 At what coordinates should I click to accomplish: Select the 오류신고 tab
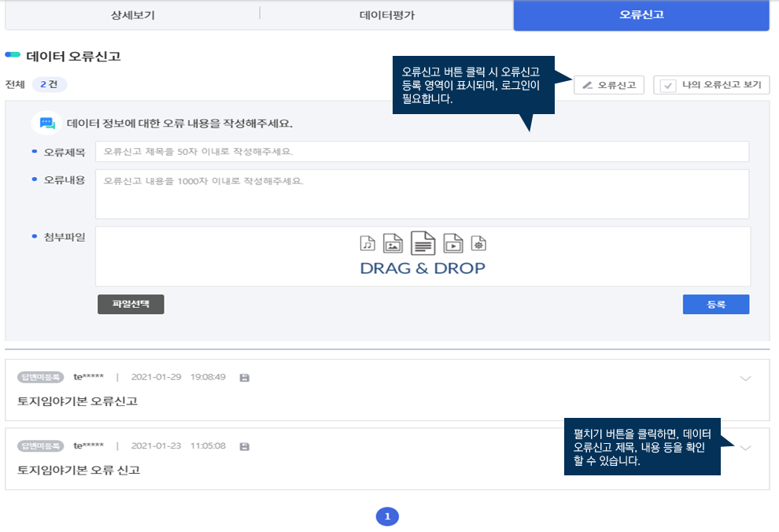[641, 15]
